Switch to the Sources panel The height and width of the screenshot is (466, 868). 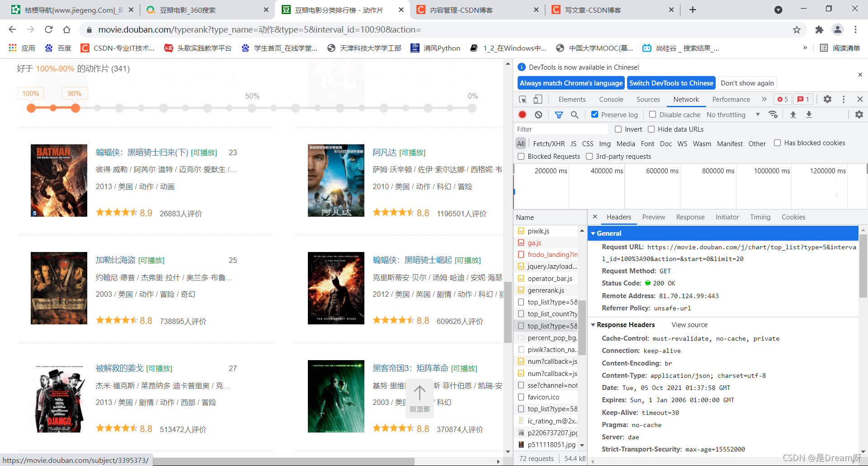[x=648, y=99]
